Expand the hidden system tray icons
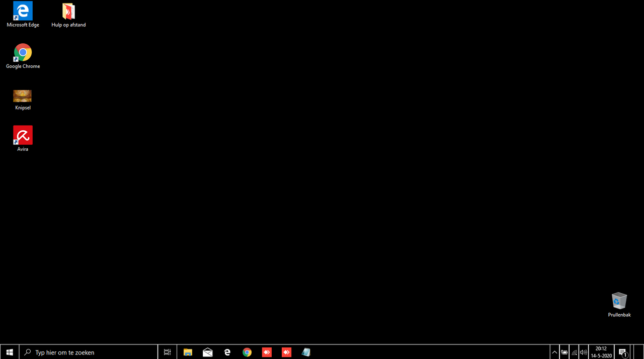644x359 pixels. (x=554, y=352)
